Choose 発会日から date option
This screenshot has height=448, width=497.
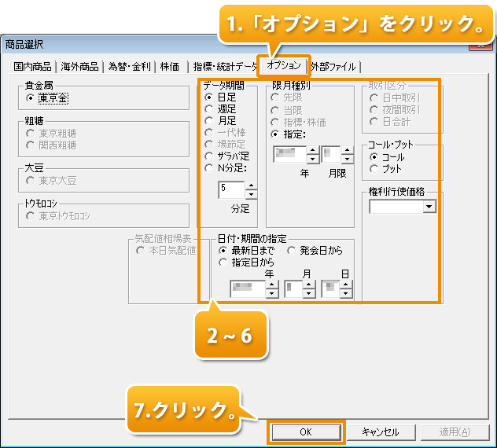(293, 251)
